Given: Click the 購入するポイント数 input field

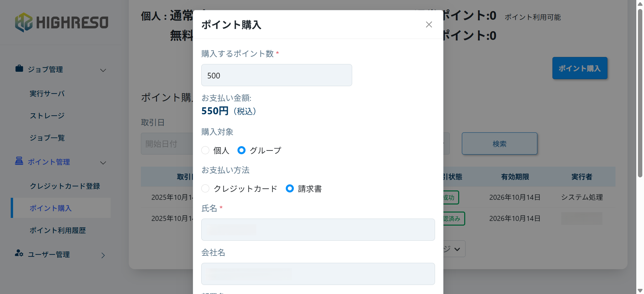Looking at the screenshot, I should [x=276, y=75].
